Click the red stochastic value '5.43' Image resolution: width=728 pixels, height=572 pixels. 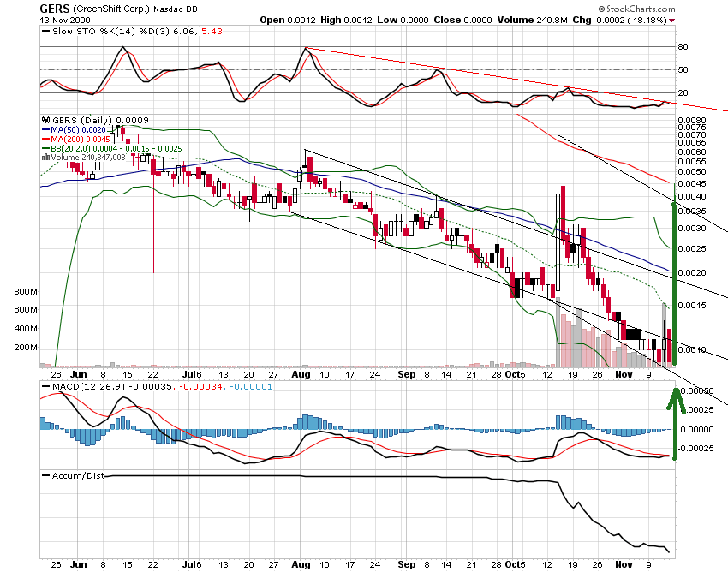pyautogui.click(x=212, y=31)
